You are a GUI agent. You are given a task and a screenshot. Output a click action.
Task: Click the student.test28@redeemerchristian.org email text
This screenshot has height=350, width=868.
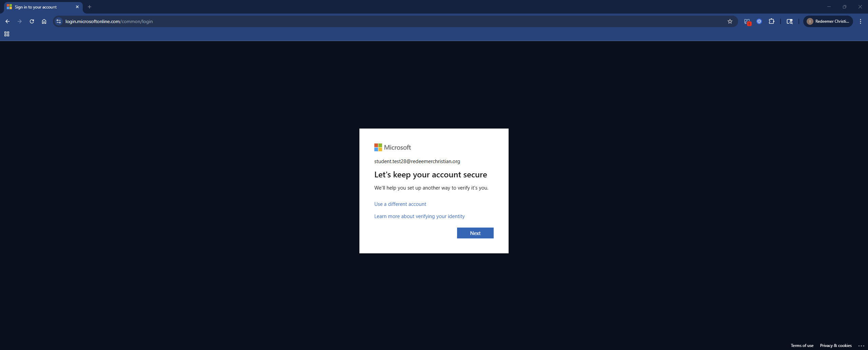coord(417,161)
